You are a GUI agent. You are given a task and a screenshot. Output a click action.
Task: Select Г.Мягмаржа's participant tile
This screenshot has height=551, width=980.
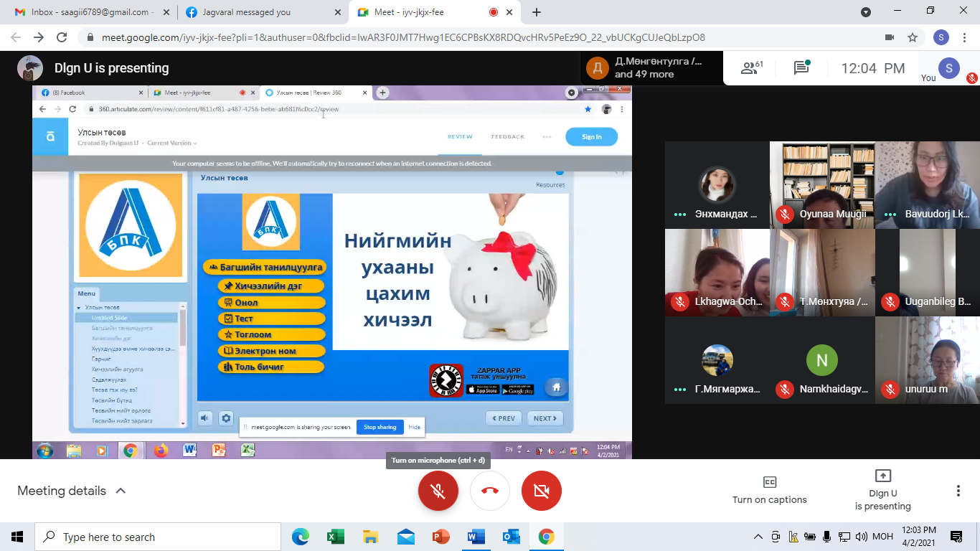[717, 360]
